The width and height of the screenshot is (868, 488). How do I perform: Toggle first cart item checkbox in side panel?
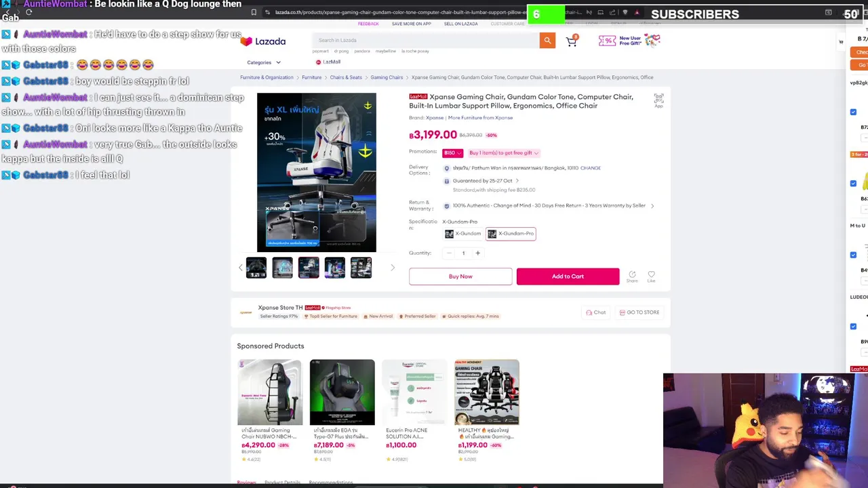pos(853,112)
